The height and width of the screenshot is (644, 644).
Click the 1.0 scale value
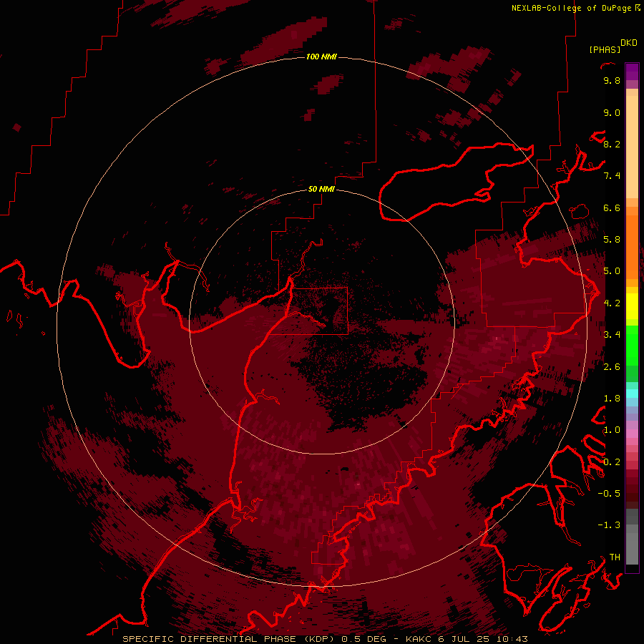(612, 430)
